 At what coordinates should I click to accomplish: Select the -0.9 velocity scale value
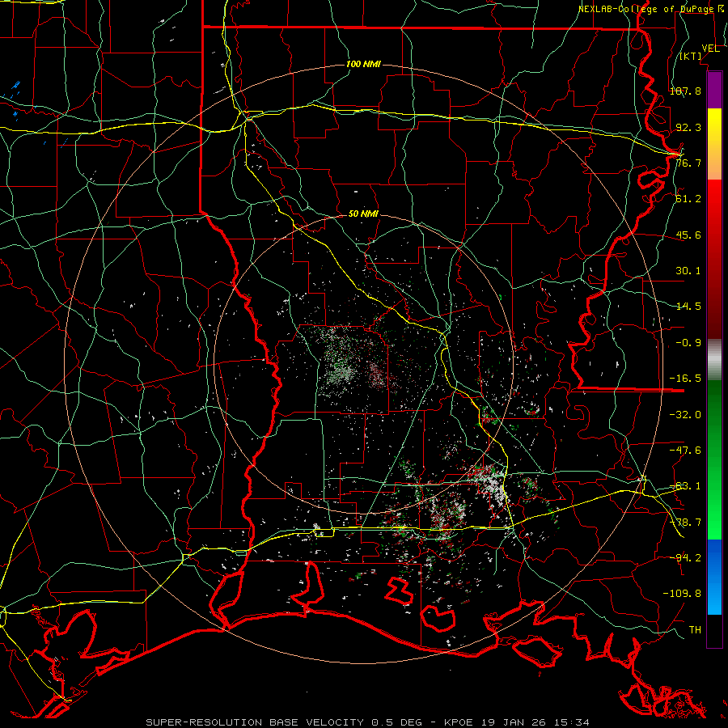point(688,343)
